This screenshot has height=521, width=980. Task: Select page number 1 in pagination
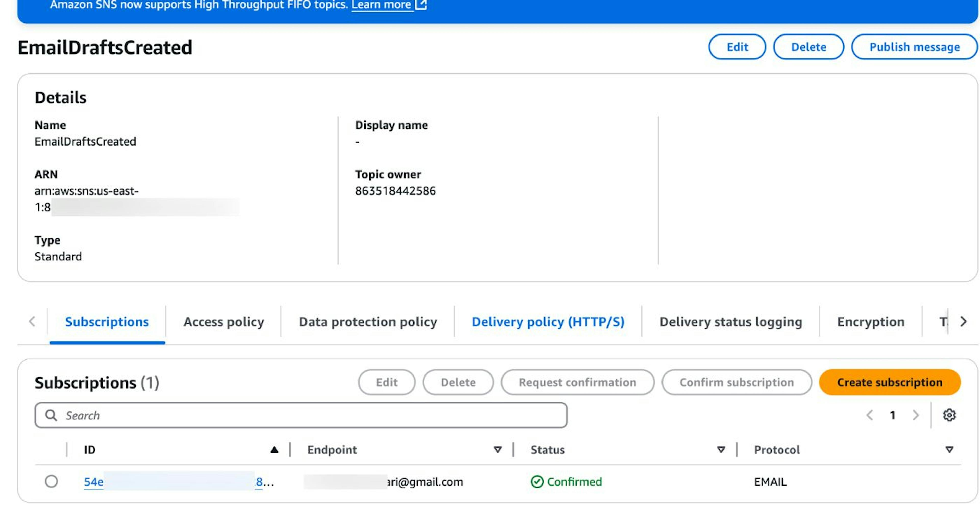892,415
